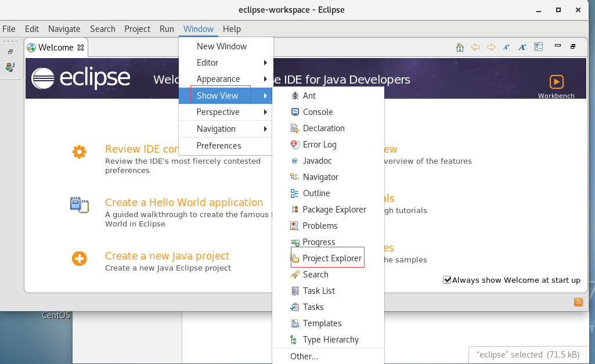Click the restore icon in the left trim
Viewport: 595px width, 364px height.
(10, 52)
